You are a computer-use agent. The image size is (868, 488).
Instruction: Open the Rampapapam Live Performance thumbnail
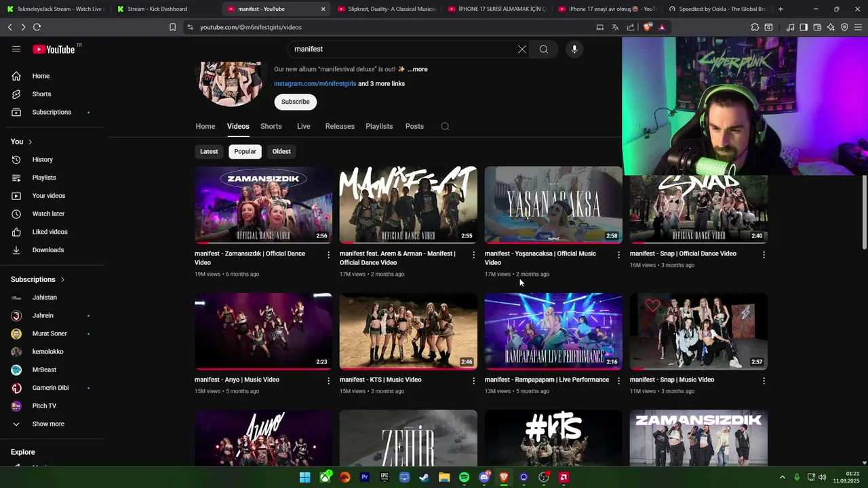click(x=553, y=331)
